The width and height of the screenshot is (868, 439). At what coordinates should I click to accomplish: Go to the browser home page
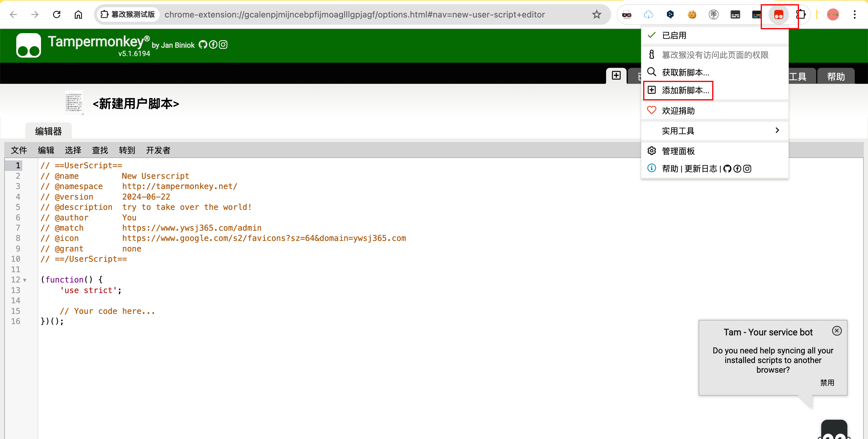78,14
